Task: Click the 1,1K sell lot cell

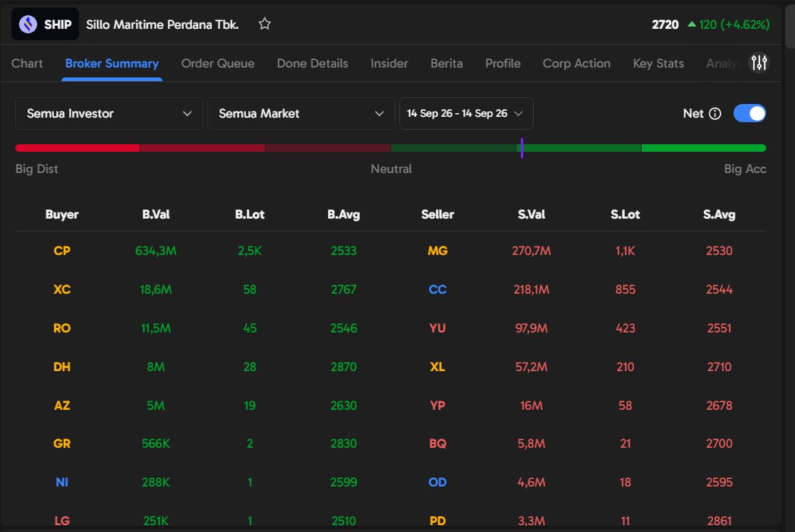Action: 625,250
